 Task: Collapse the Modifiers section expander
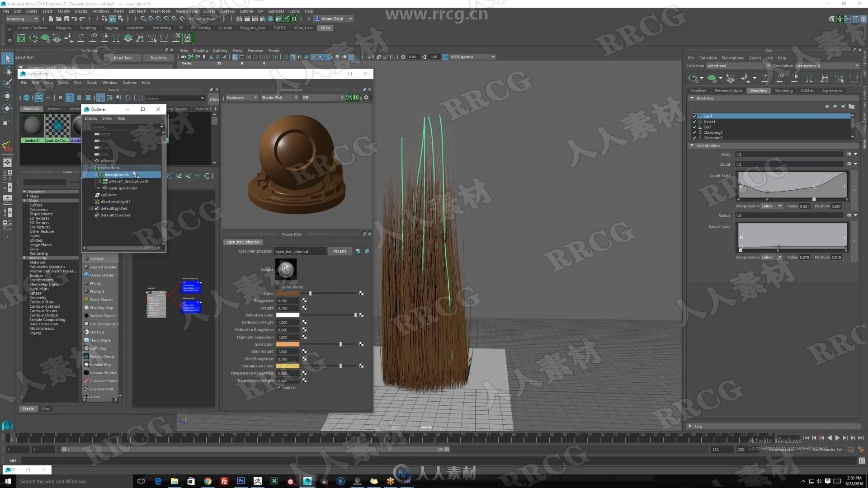692,98
